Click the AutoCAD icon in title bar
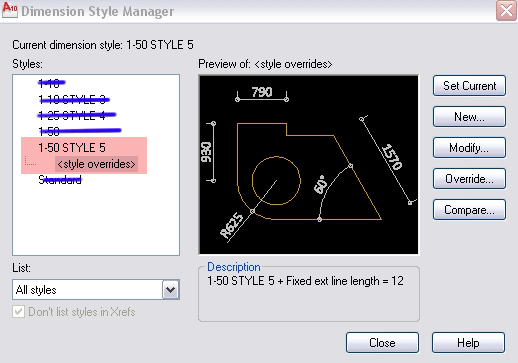This screenshot has width=518, height=363. (10, 10)
